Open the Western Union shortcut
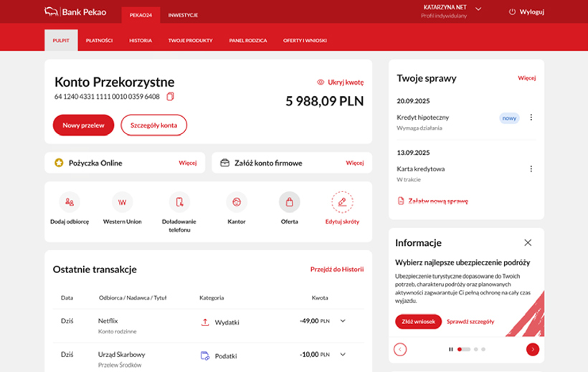 click(122, 202)
